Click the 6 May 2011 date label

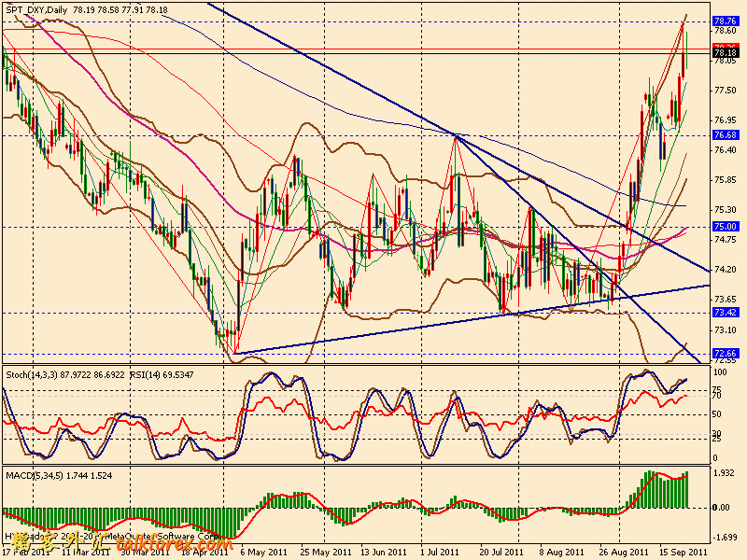pos(264,553)
